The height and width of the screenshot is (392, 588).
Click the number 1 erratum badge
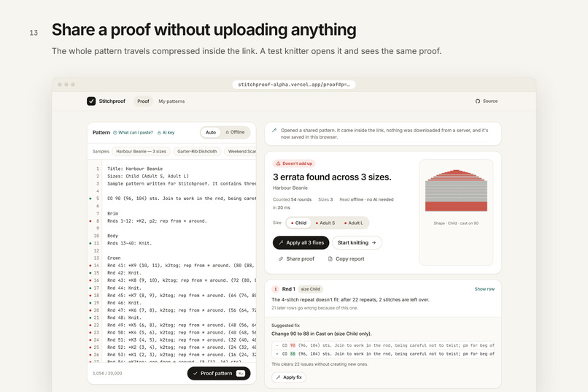(275, 289)
